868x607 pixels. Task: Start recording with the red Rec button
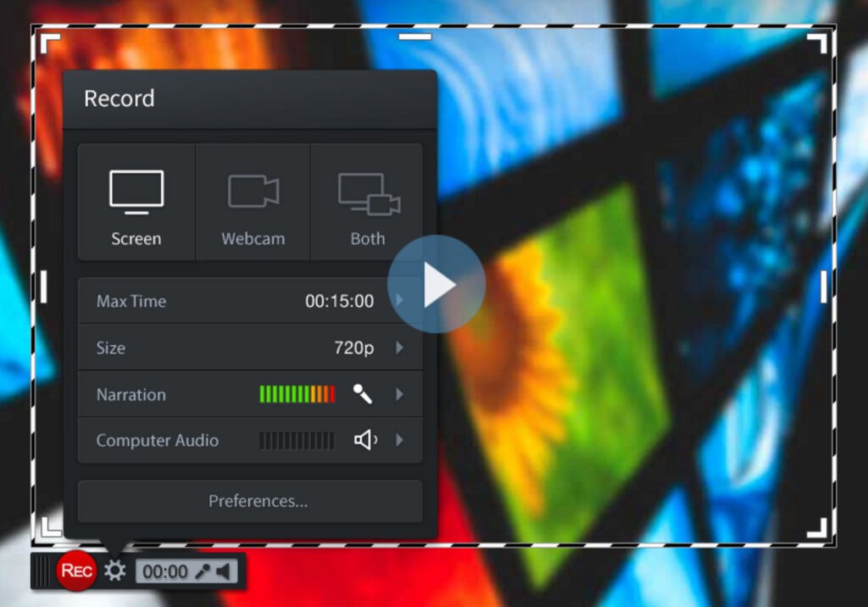76,571
